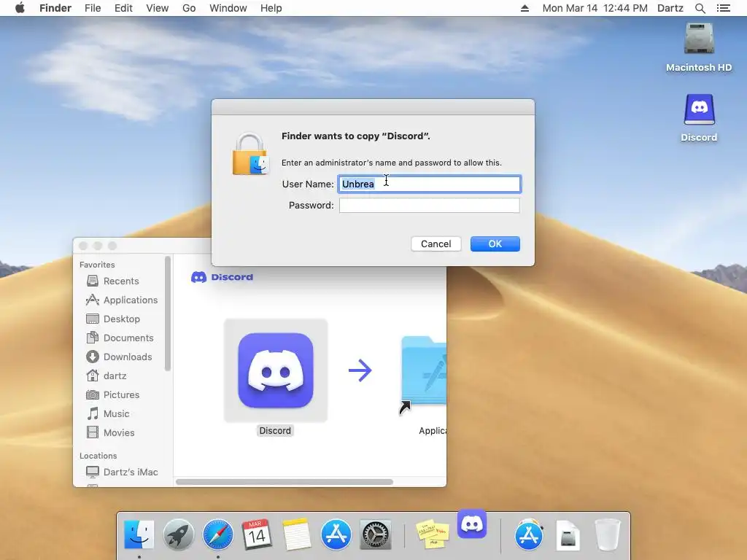Open Notes from the Dock

point(296,534)
